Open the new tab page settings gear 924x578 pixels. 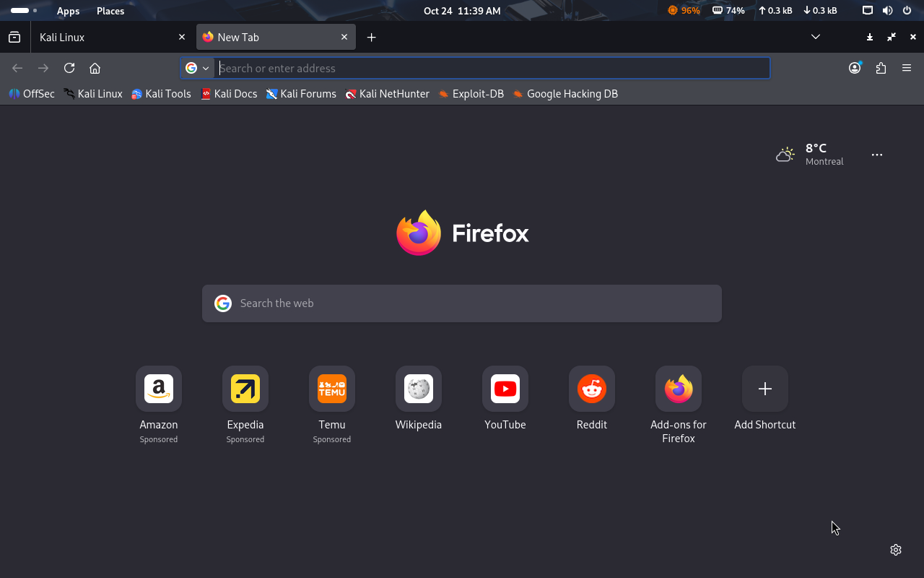[x=896, y=550]
